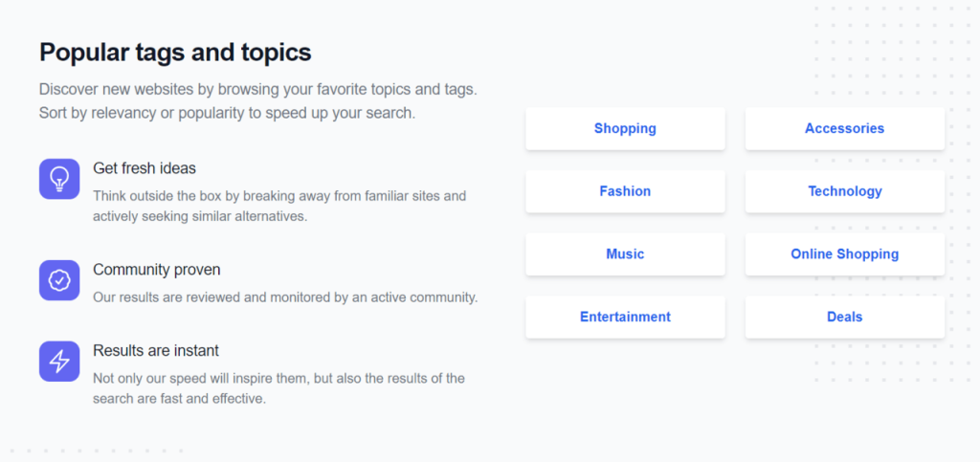The height and width of the screenshot is (462, 980).
Task: Click the Sort by relevancy or popularity sentence
Action: (x=227, y=114)
